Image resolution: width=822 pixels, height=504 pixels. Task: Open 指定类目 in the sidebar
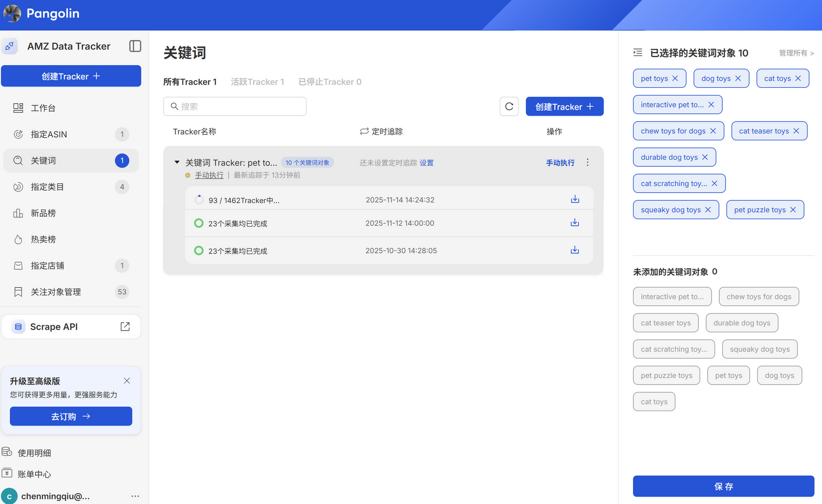(47, 187)
